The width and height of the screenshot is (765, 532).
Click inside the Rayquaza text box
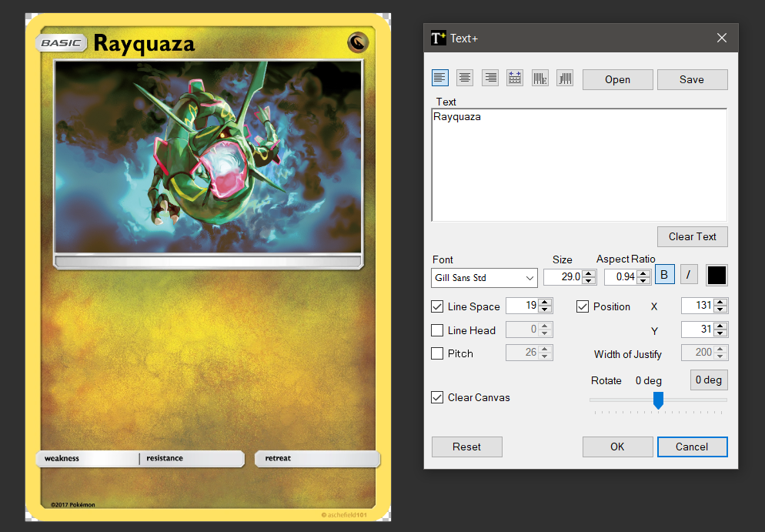(x=579, y=165)
